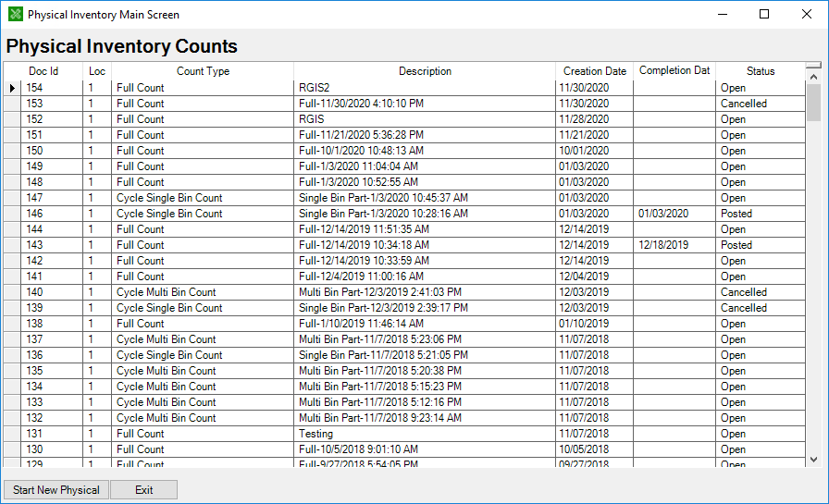This screenshot has height=504, width=829.
Task: Click the Exit button
Action: [x=143, y=490]
